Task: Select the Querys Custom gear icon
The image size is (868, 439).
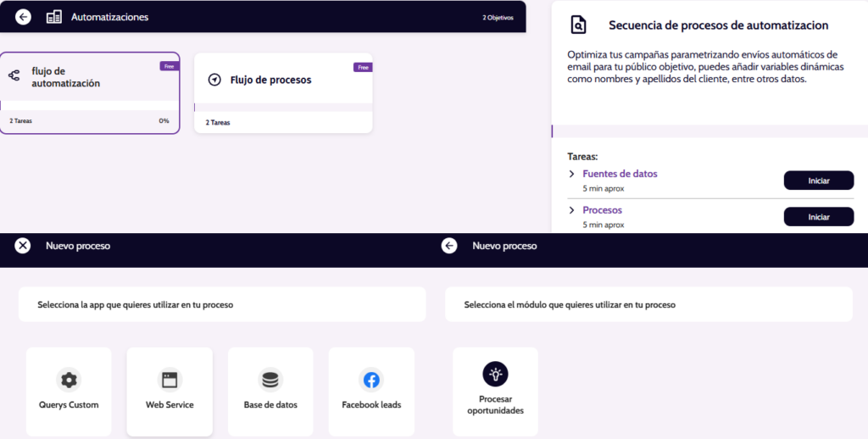Action: tap(69, 379)
